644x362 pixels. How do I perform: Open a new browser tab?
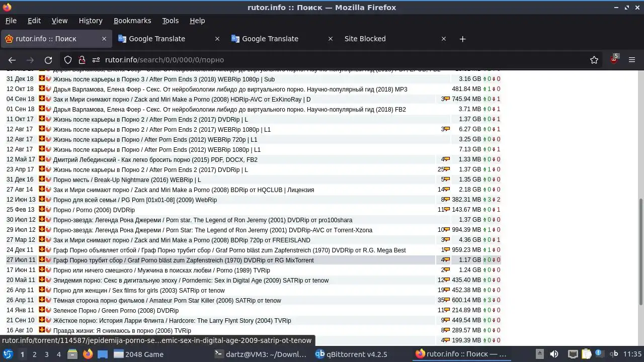pyautogui.click(x=462, y=39)
